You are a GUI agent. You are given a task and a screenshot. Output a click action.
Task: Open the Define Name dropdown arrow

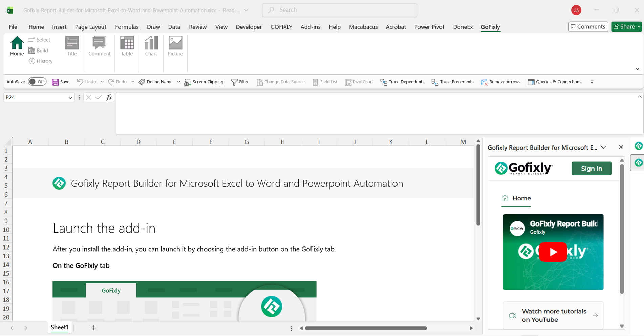point(179,82)
